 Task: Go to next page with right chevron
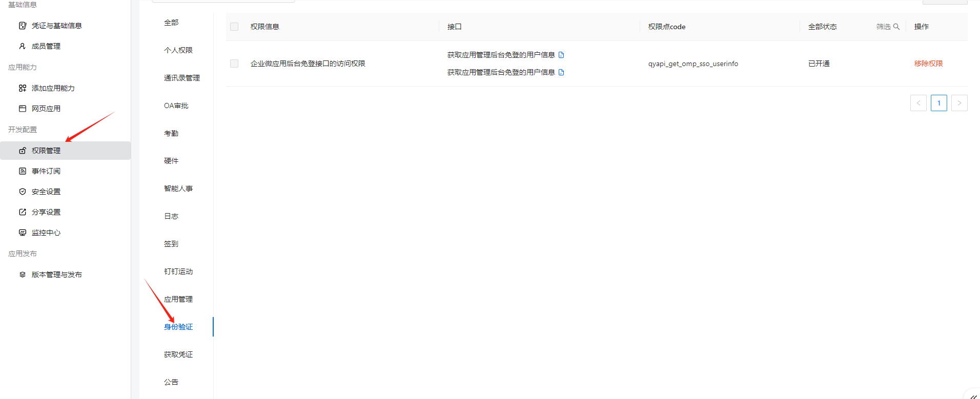tap(959, 103)
